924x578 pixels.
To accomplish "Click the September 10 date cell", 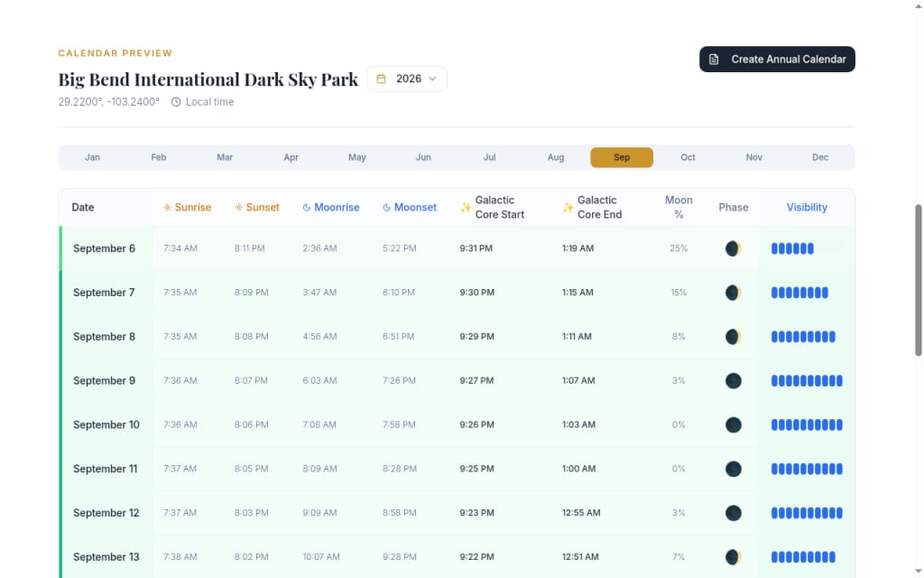I will click(x=106, y=424).
